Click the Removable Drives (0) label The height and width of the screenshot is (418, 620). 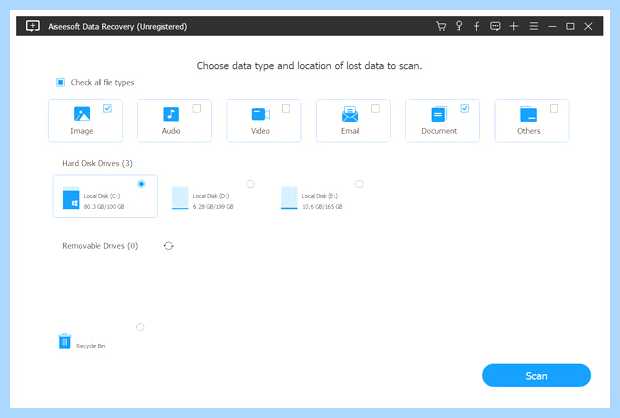[100, 246]
